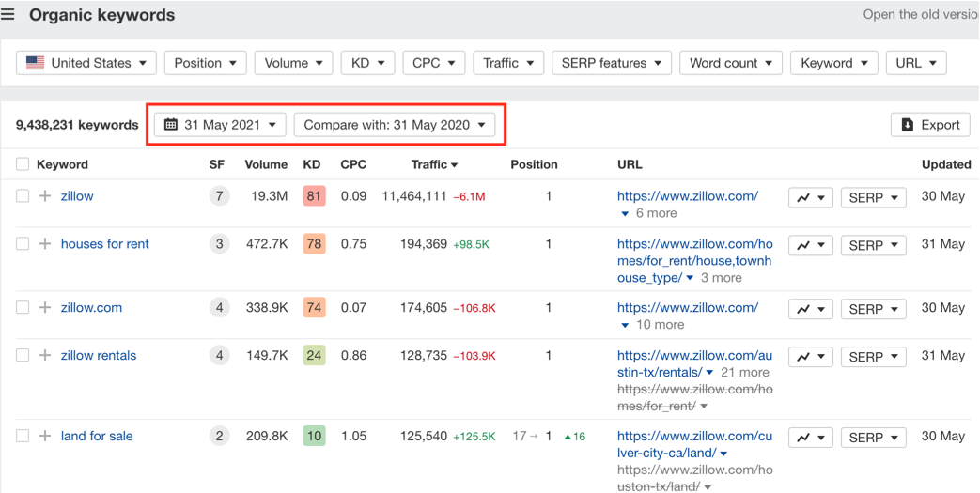980x493 pixels.
Task: Expand plus icon for houses for rent
Action: (44, 244)
